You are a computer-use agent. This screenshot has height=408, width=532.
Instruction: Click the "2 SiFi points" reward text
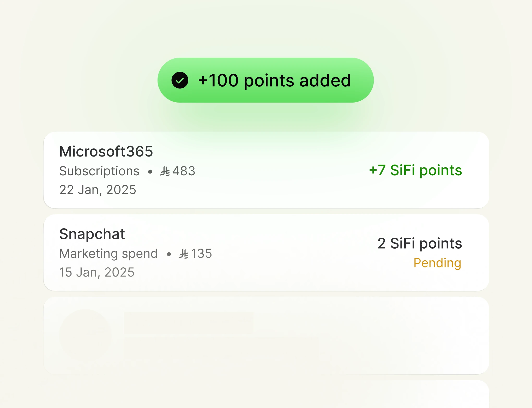click(x=420, y=243)
